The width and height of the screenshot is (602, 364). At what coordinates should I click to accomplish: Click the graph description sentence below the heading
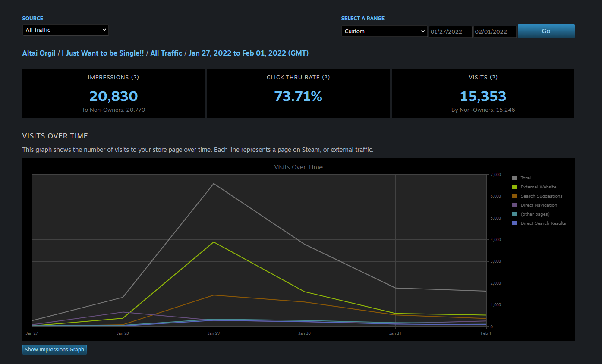point(198,150)
